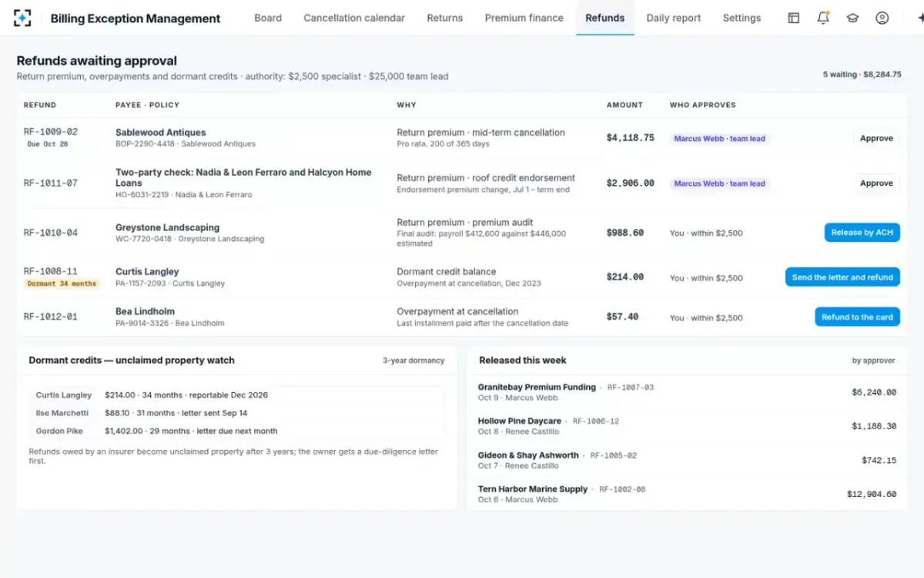Click Dormant credit balance reason
The height and width of the screenshot is (578, 924).
(447, 271)
